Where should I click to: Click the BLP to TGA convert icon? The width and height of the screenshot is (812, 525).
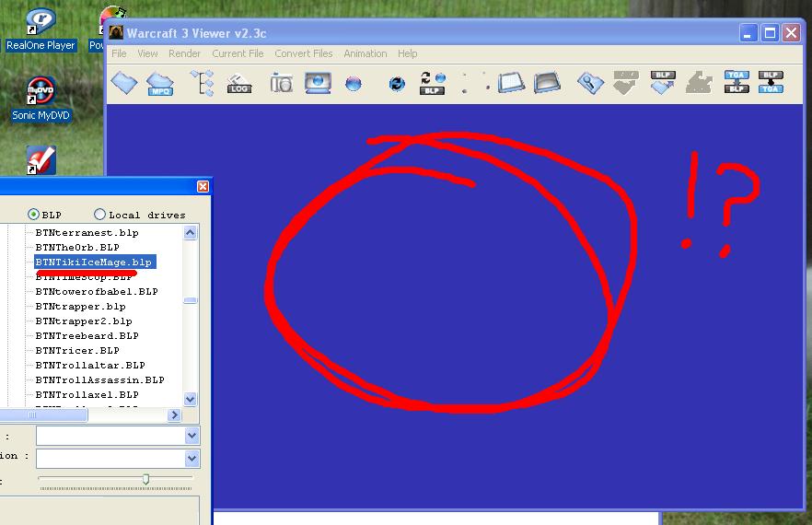click(771, 82)
